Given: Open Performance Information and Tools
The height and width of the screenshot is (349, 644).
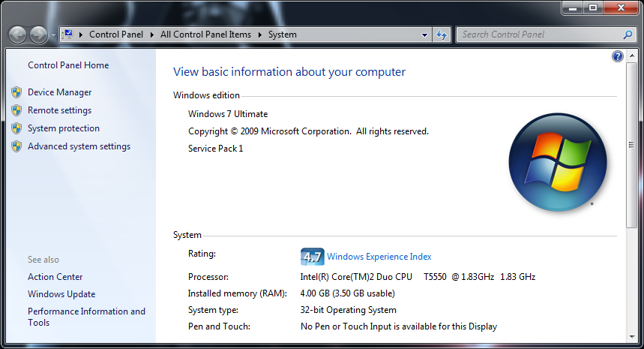Looking at the screenshot, I should pos(86,317).
